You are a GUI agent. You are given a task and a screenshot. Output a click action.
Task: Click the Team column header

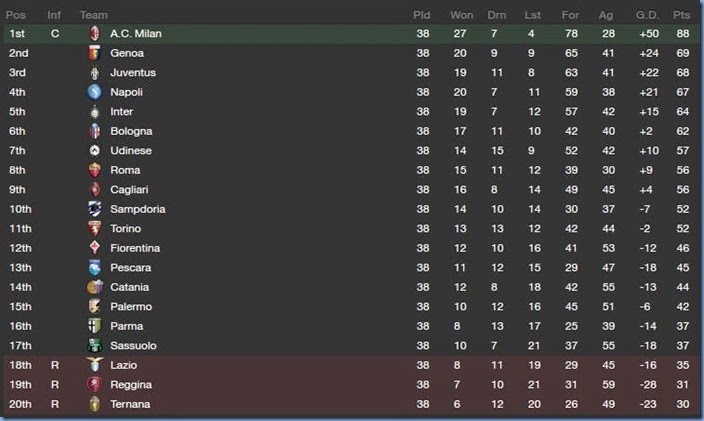[94, 14]
